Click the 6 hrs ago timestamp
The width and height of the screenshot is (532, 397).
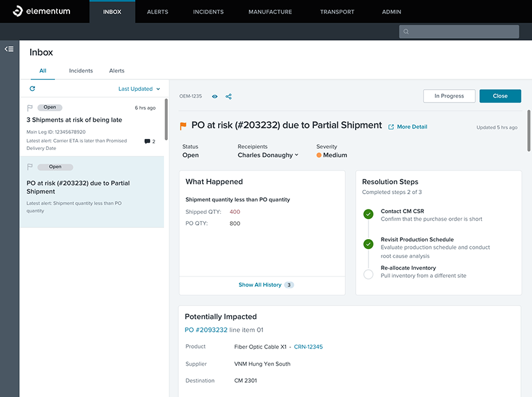[x=145, y=108]
